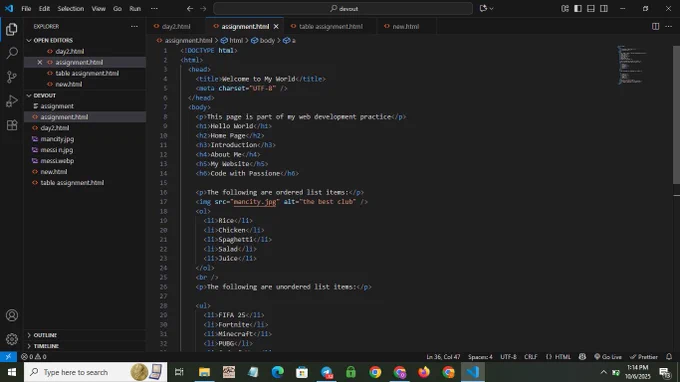Click Go Live in the status bar
The image size is (680, 382).
pos(608,356)
